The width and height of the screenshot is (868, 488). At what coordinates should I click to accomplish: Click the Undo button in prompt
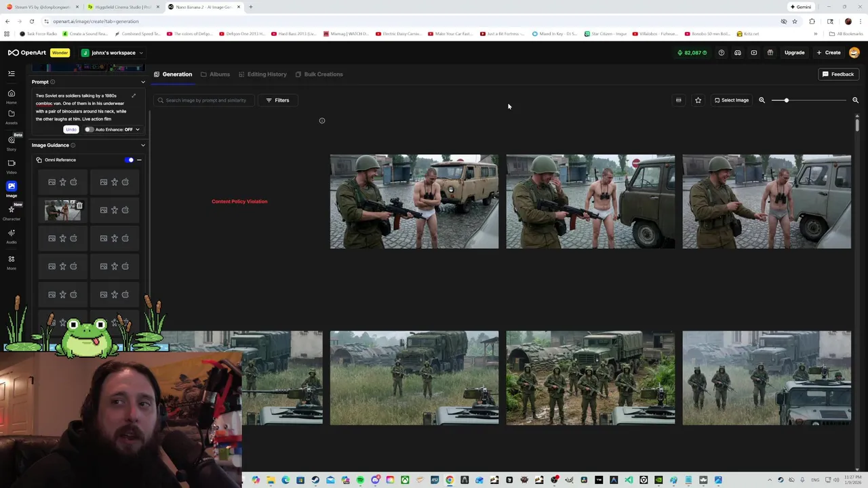71,129
